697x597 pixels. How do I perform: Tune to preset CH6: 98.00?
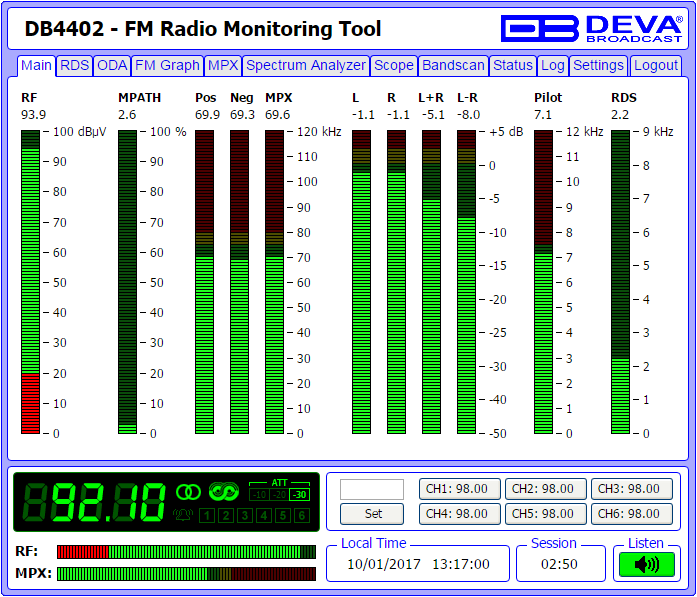coord(632,514)
